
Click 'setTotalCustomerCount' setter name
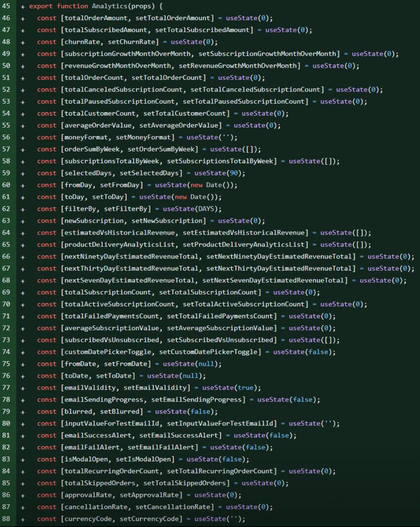click(x=185, y=113)
